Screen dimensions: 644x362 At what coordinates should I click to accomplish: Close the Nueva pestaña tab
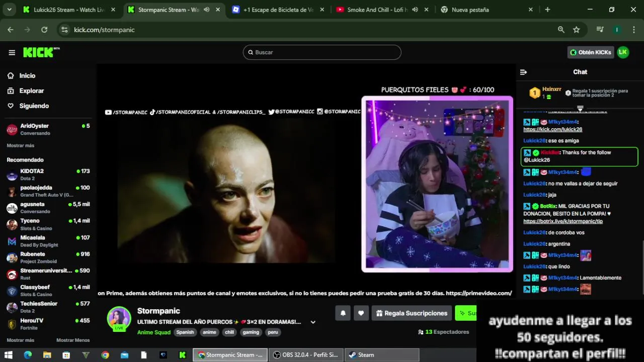[x=530, y=10]
